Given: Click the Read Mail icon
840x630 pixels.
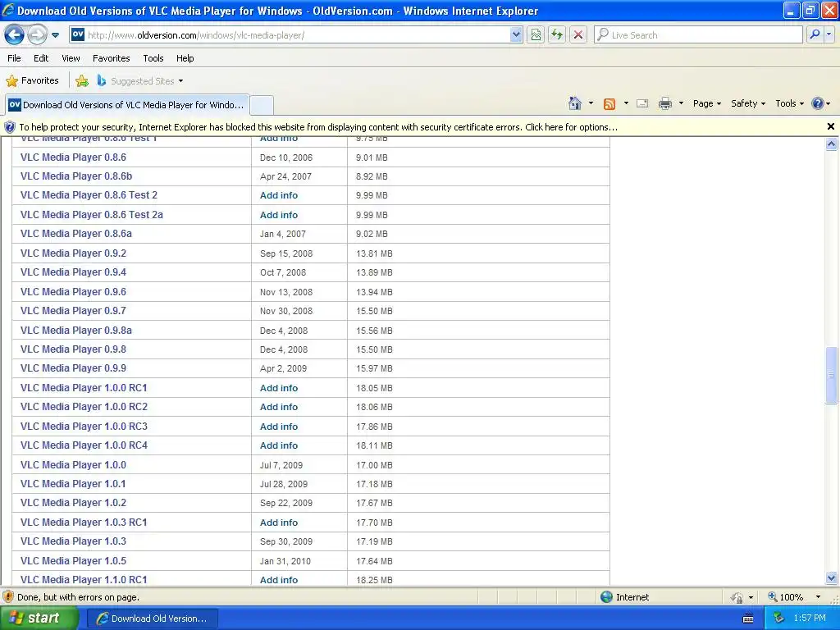Looking at the screenshot, I should point(642,104).
